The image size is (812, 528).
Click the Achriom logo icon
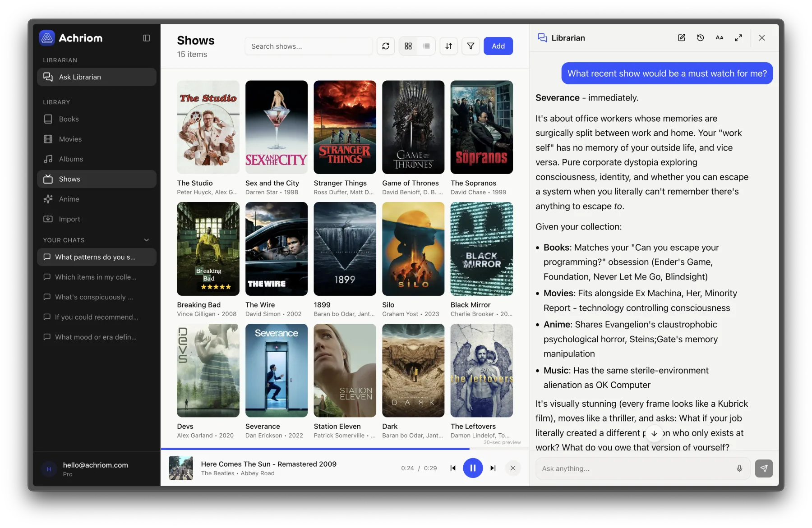click(47, 38)
